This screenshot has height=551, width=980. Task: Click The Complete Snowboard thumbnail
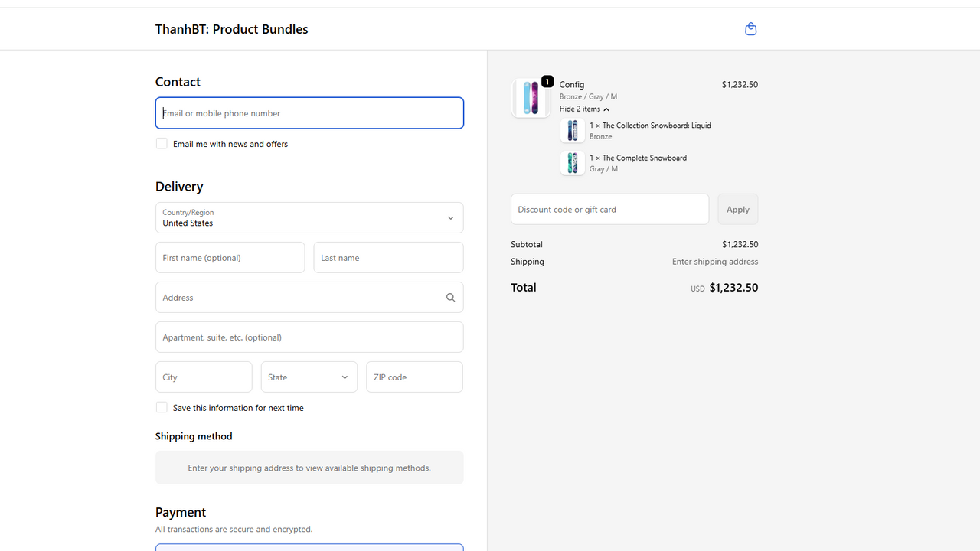click(572, 163)
